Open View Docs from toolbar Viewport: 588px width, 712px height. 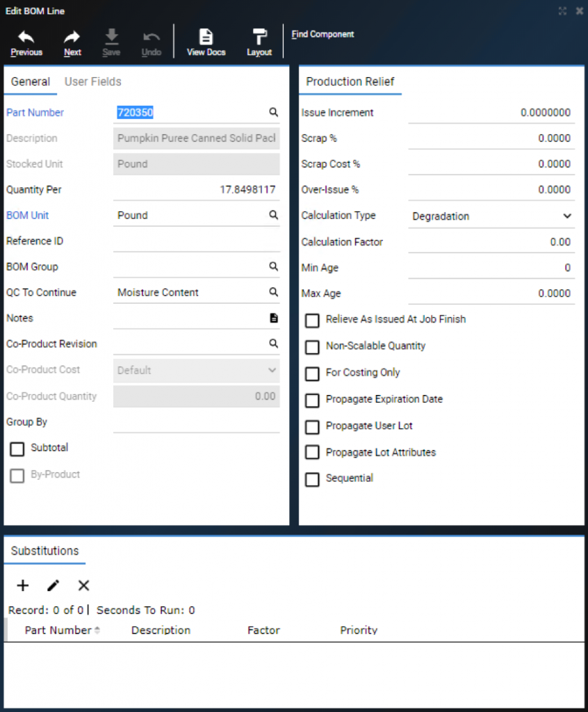click(206, 43)
